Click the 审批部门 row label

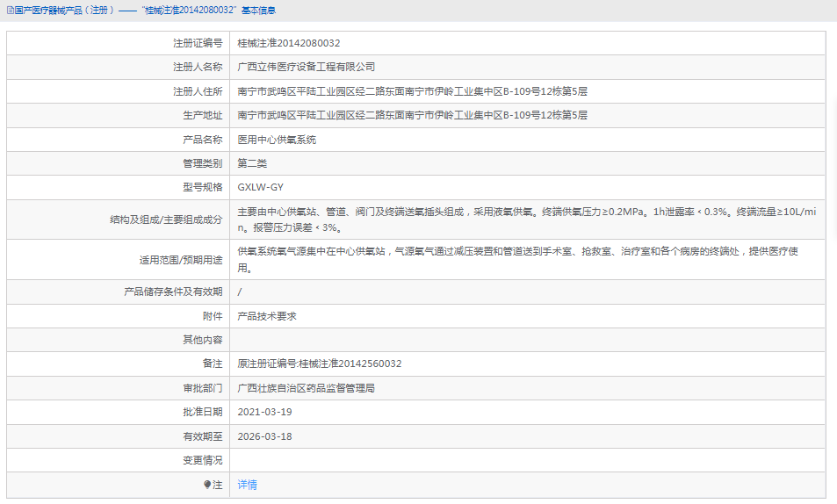pyautogui.click(x=202, y=388)
